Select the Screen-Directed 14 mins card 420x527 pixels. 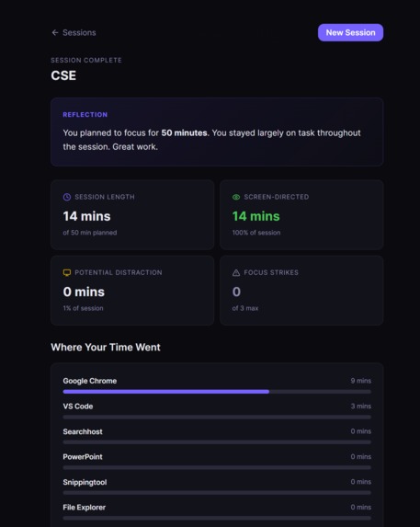(301, 215)
